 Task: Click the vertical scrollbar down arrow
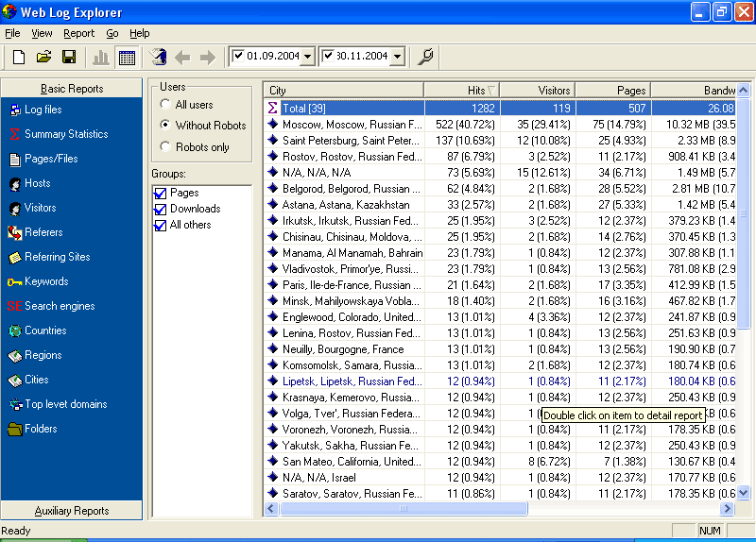pyautogui.click(x=744, y=492)
